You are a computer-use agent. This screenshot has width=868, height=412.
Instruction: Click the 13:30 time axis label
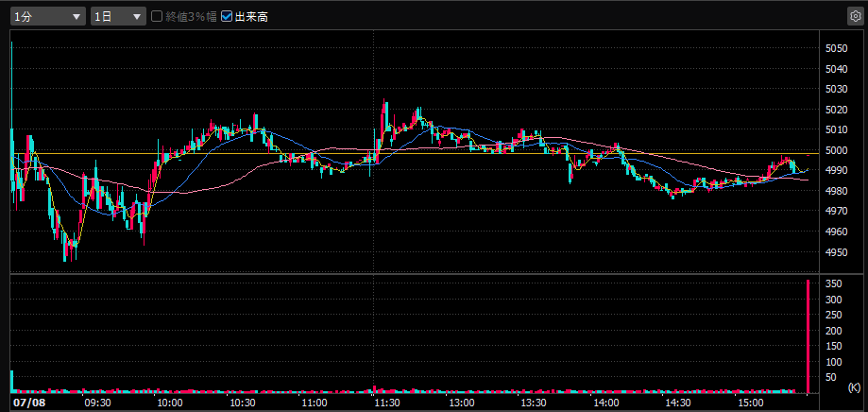coord(533,402)
